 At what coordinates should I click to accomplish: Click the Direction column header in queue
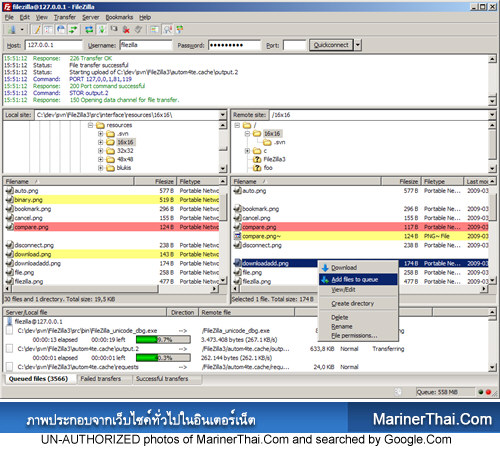(x=182, y=313)
